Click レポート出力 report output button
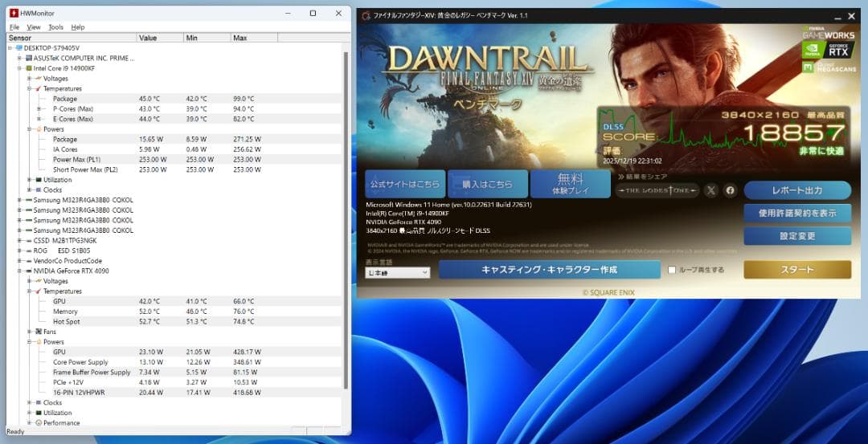868x444 pixels. (797, 190)
